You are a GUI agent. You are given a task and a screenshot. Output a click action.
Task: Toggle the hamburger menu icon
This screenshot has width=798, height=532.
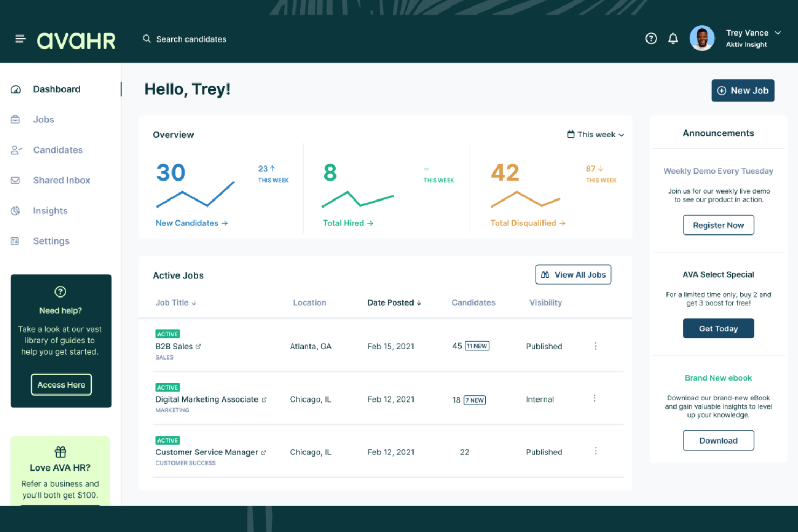tap(20, 38)
